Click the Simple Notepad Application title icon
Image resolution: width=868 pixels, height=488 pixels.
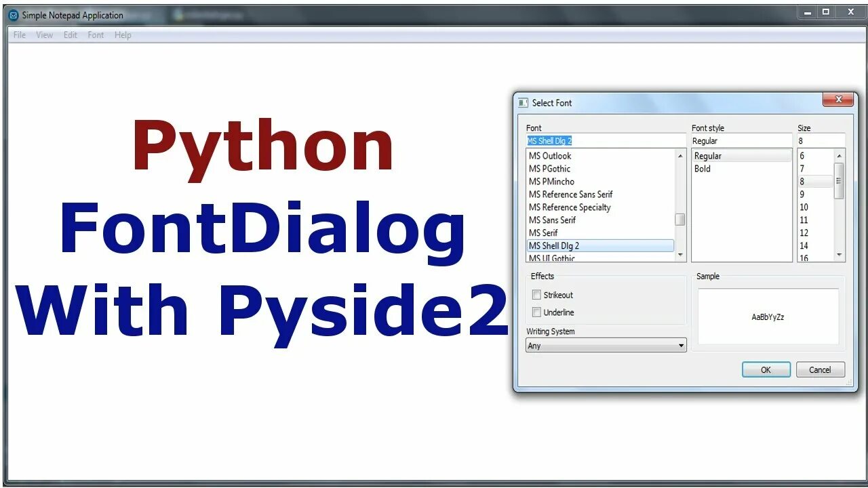click(14, 15)
